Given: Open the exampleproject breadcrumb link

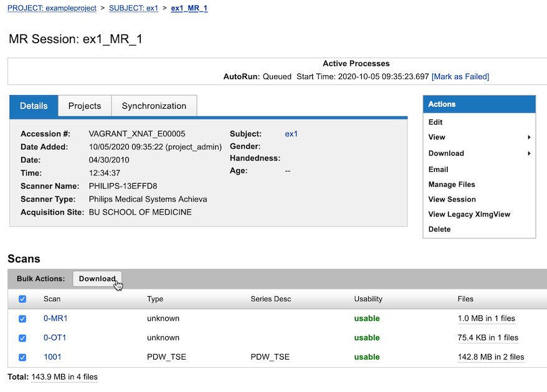Looking at the screenshot, I should (52, 9).
